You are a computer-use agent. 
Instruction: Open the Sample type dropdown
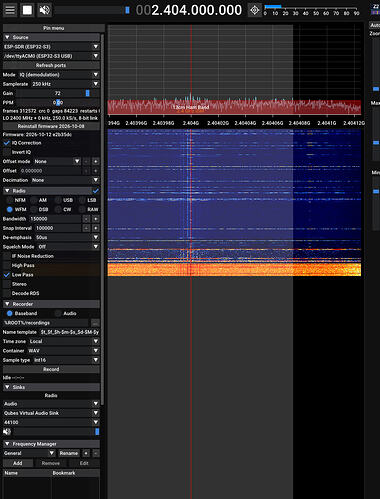pos(66,360)
